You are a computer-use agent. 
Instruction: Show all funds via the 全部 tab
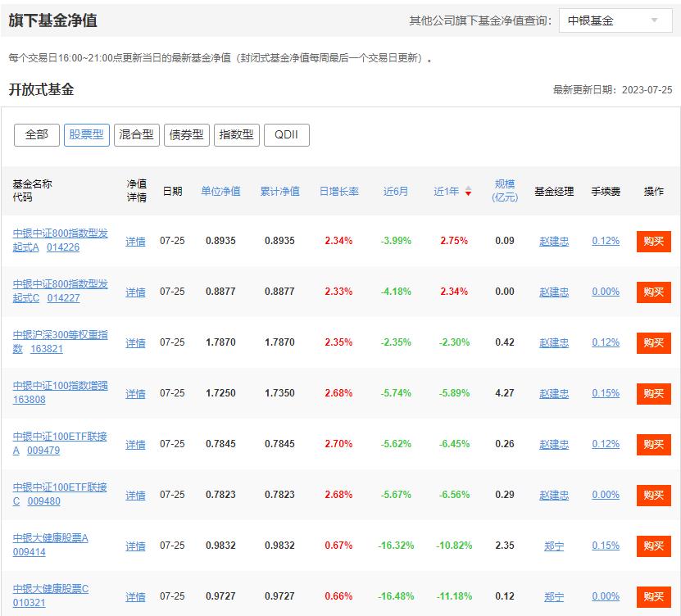34,134
